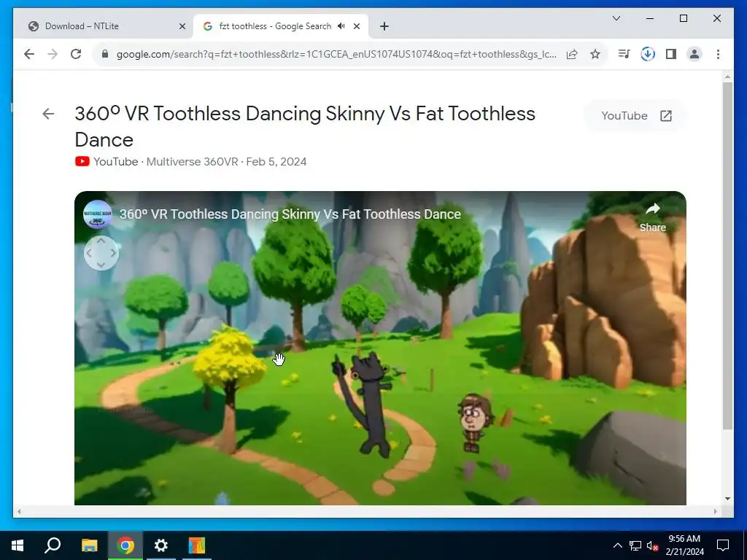Click the browser forward arrow
This screenshot has height=560, width=747.
pyautogui.click(x=53, y=54)
